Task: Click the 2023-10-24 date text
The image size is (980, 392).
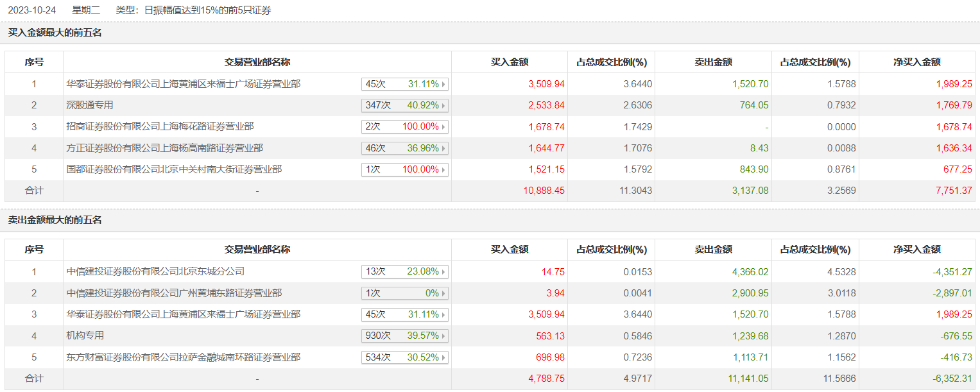Action: [30, 10]
